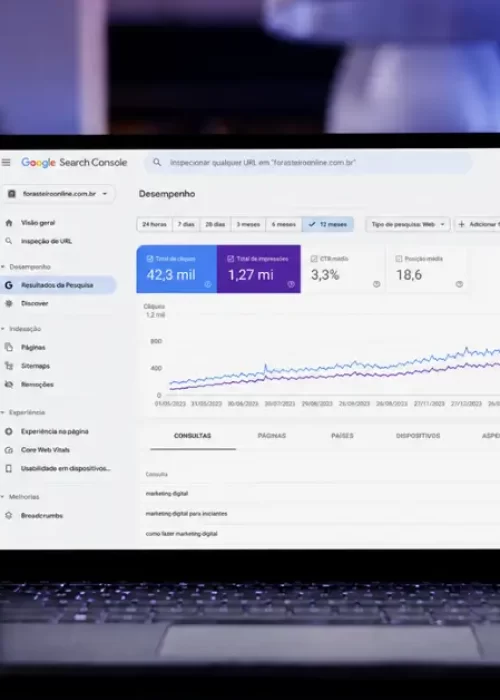Enable the CTR média checkbox
Image resolution: width=500 pixels, height=700 pixels.
coord(314,258)
